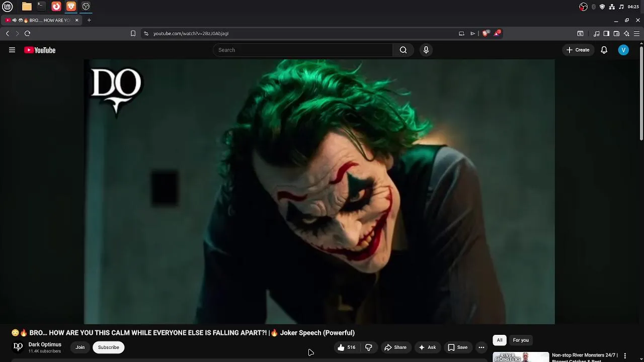
Task: Open the account avatar menu
Action: (623, 50)
